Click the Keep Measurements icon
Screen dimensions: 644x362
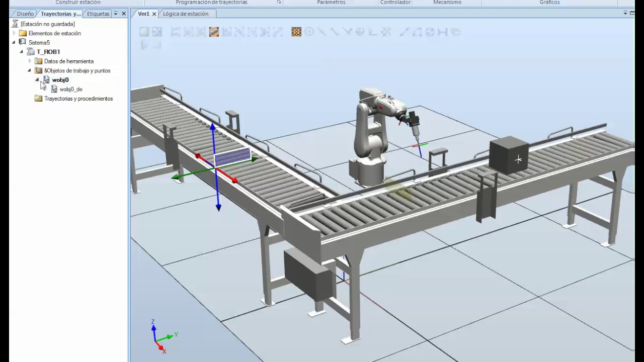click(455, 32)
